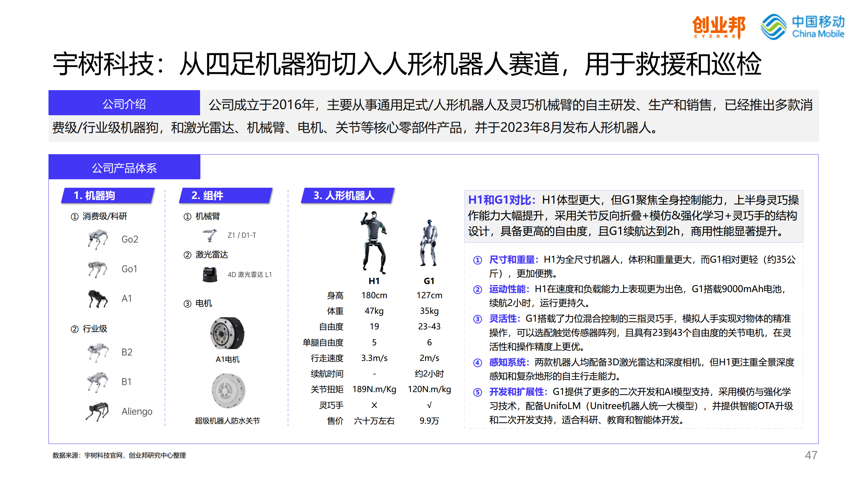Click the '③ 电机' subheading
Image resolution: width=868 pixels, height=488 pixels.
(x=198, y=303)
